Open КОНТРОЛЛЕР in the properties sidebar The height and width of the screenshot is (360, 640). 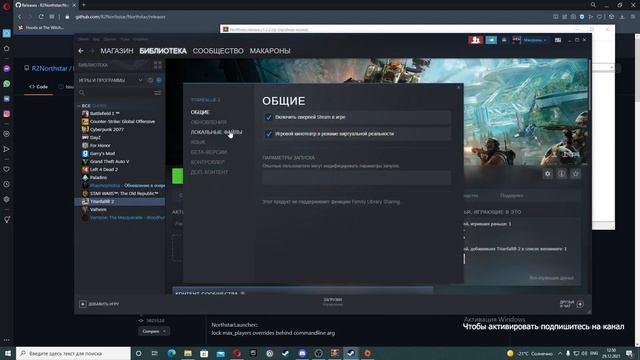(207, 162)
